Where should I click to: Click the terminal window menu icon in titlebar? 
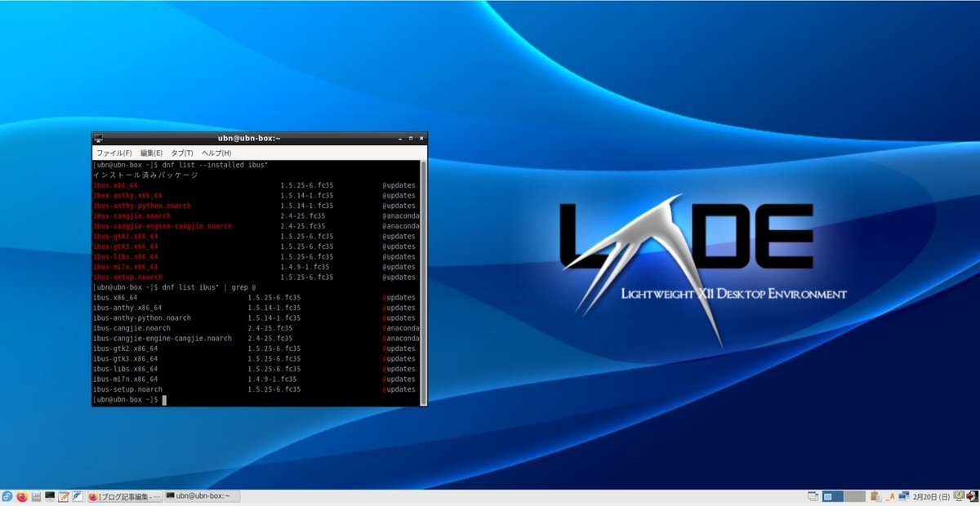pos(98,139)
